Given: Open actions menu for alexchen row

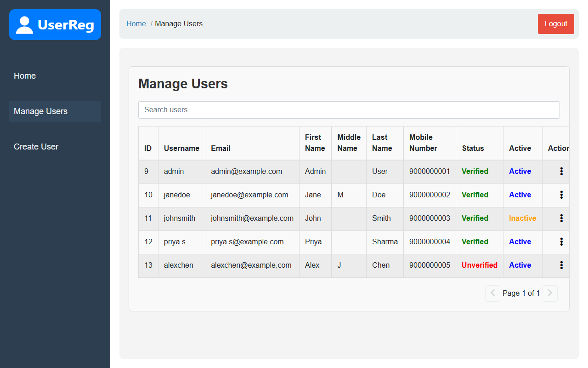Looking at the screenshot, I should (561, 265).
